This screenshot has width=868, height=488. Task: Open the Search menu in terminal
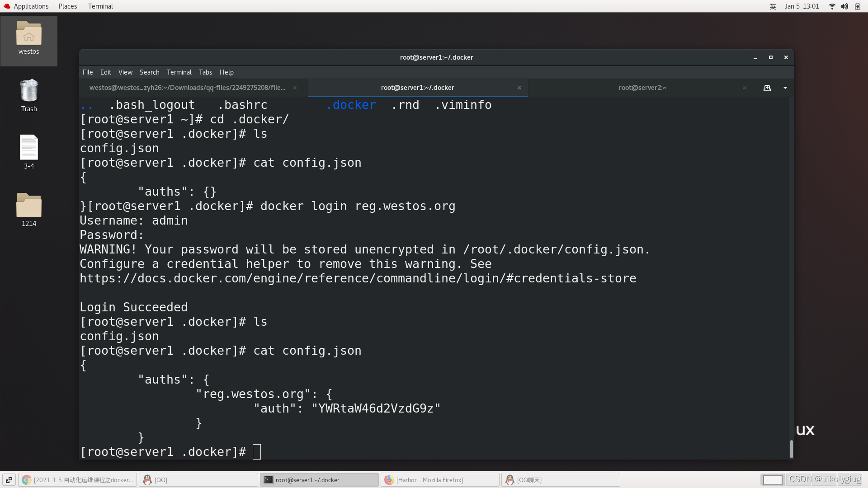tap(150, 72)
